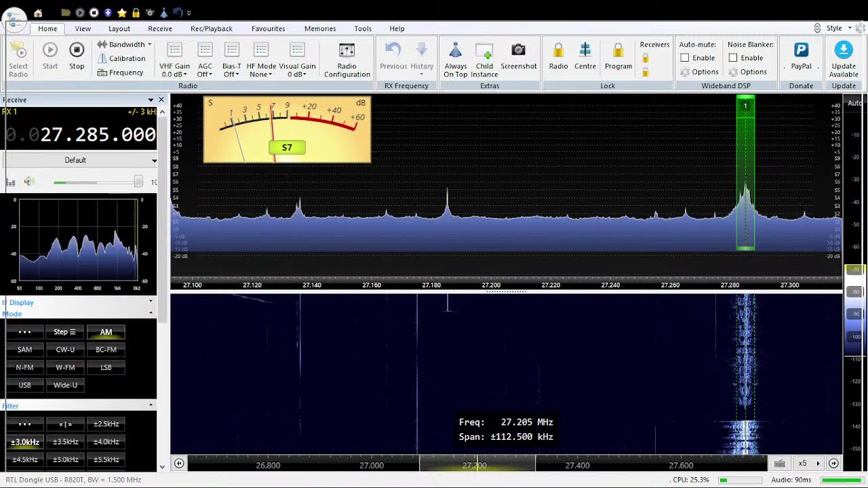Stop the radio receiver
The image size is (868, 488).
[77, 56]
